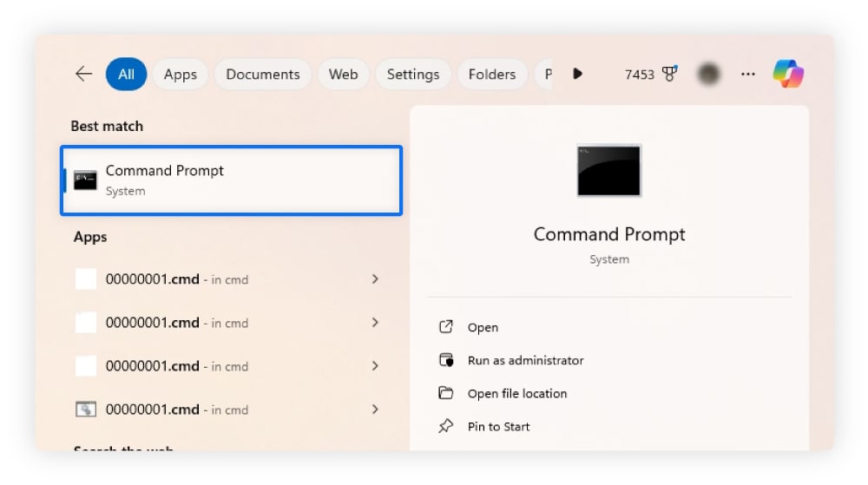868x485 pixels.
Task: Open the rewards points 7453 badge
Action: coord(651,74)
